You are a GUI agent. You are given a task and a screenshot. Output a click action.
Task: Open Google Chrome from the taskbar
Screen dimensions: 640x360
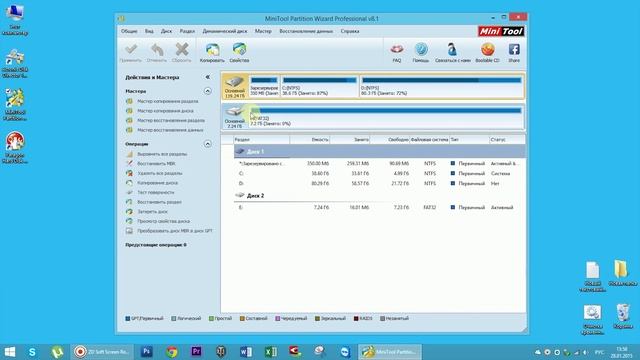click(x=171, y=352)
